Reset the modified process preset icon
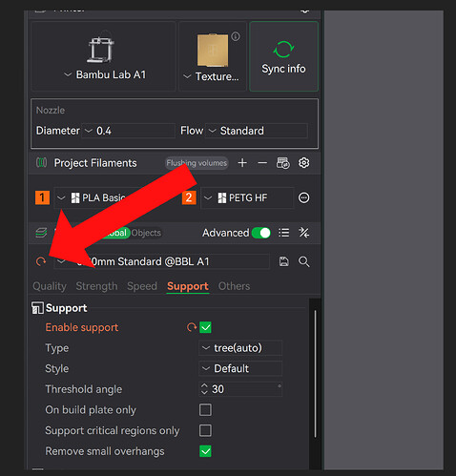Viewport: 456px width, 476px height. (41, 261)
